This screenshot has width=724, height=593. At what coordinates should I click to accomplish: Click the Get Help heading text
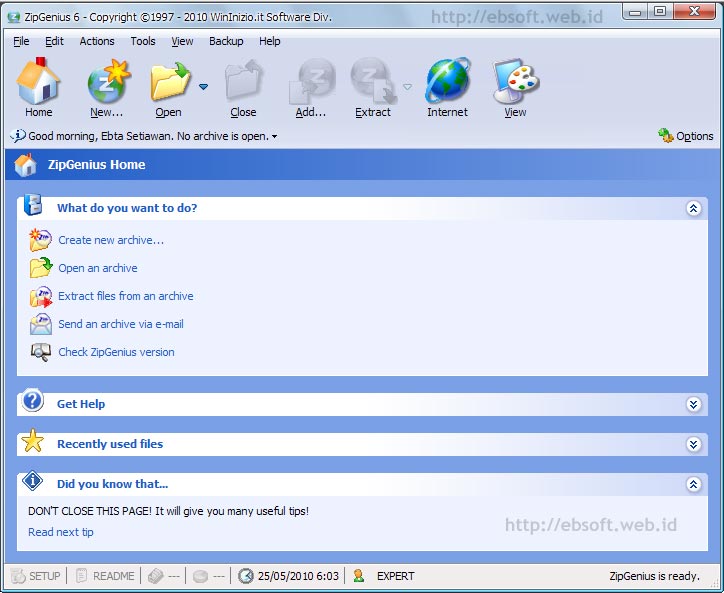coord(81,404)
